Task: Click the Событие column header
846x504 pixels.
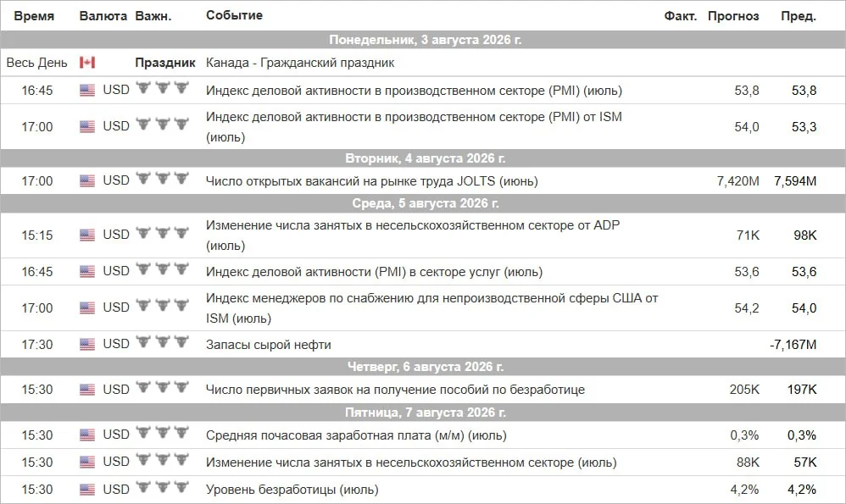Action: coord(234,15)
